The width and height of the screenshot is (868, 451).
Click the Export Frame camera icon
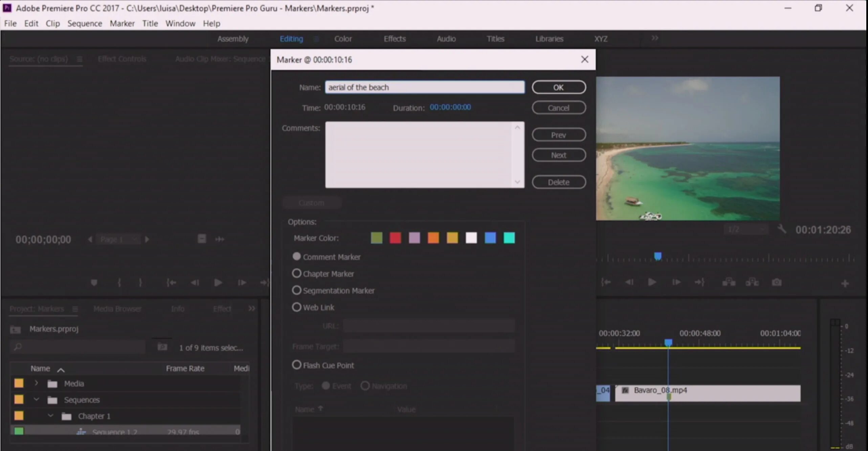(776, 282)
